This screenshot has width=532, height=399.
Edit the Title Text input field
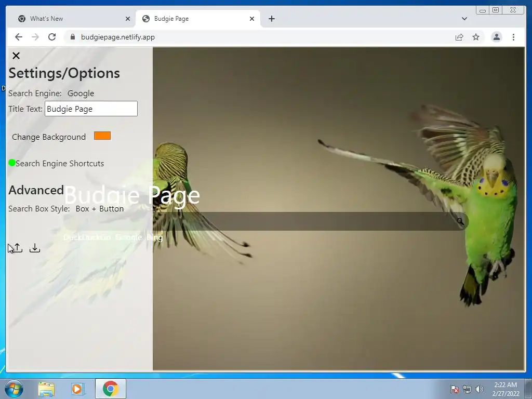tap(91, 109)
